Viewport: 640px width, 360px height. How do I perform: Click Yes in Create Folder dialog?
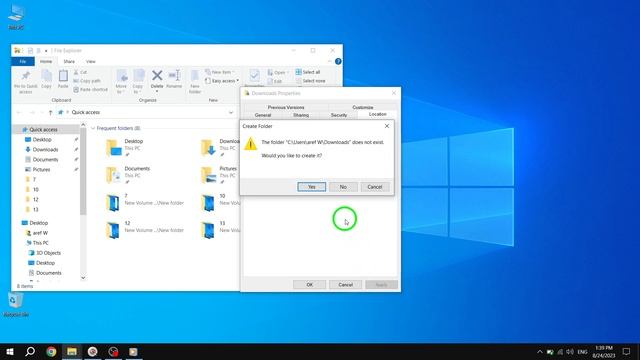click(311, 187)
